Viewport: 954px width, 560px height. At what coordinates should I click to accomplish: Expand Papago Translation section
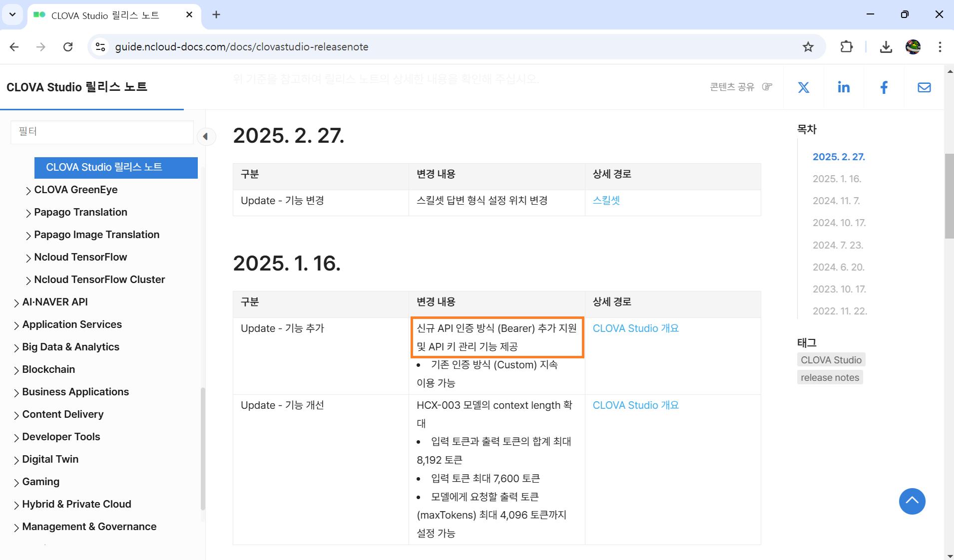[x=28, y=213]
